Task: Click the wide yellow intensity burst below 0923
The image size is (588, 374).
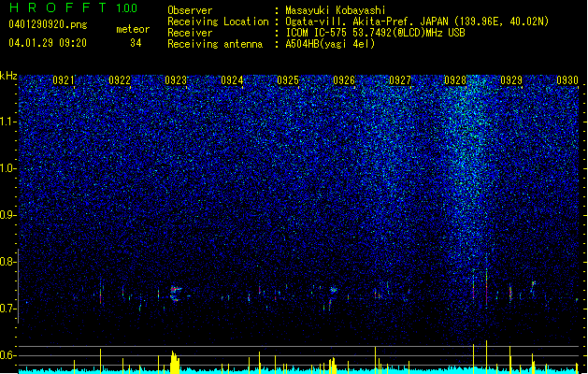Action: click(x=175, y=362)
